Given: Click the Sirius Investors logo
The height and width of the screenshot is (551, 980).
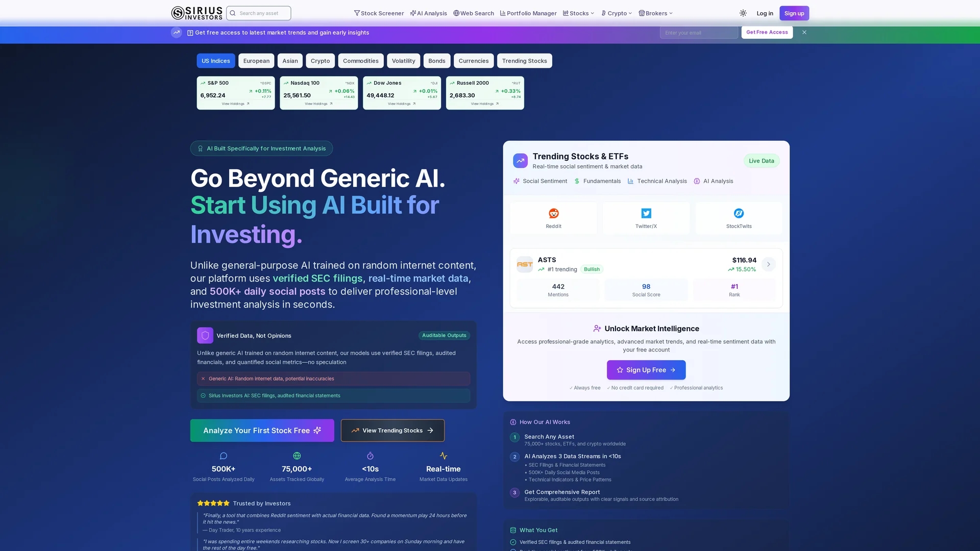Looking at the screenshot, I should click(197, 13).
